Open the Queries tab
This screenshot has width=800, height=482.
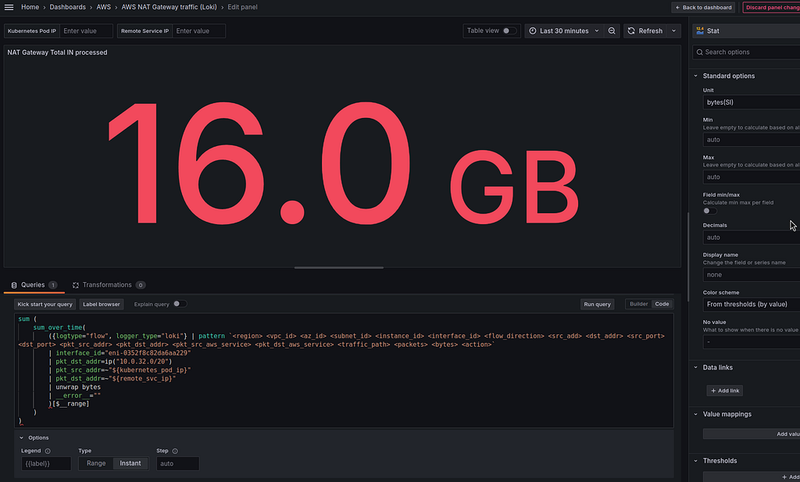[34, 285]
